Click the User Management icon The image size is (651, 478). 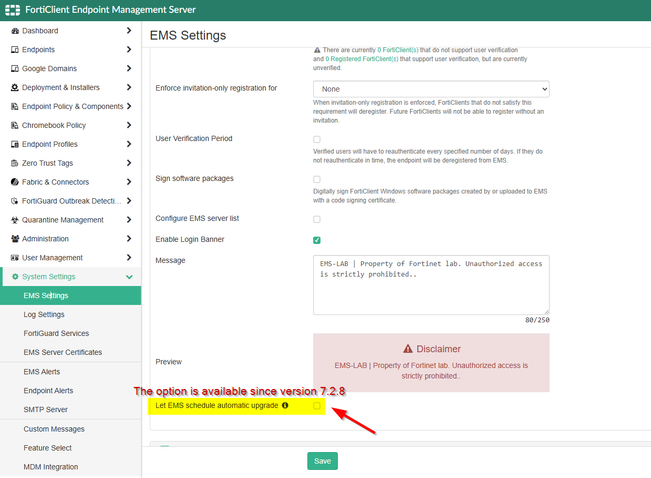point(15,257)
